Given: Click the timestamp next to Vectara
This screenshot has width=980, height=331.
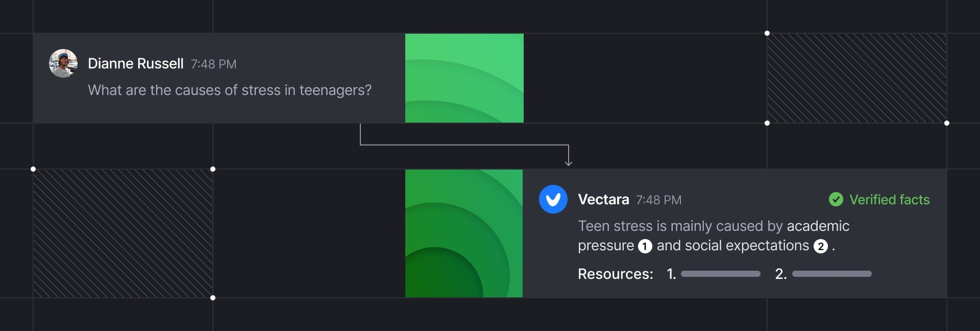Looking at the screenshot, I should pyautogui.click(x=658, y=200).
